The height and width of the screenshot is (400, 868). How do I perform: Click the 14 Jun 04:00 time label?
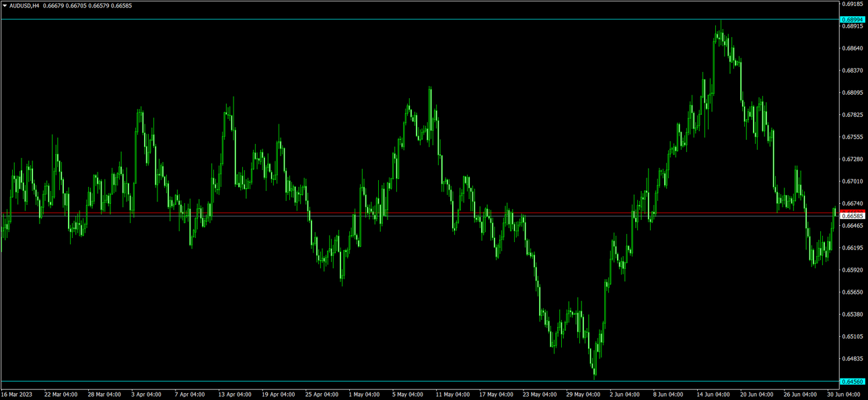(714, 395)
